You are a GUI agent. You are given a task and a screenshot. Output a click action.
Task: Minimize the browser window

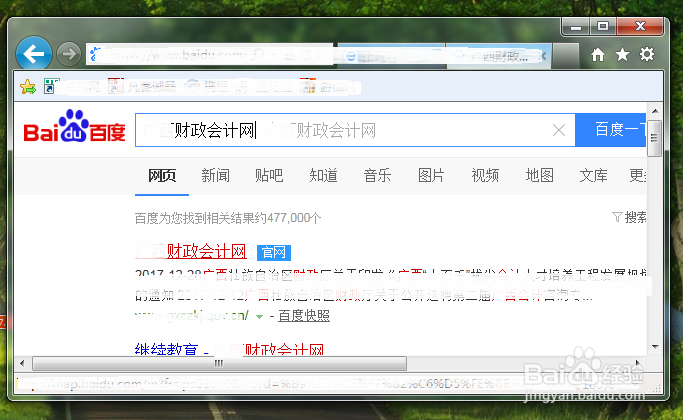[576, 27]
